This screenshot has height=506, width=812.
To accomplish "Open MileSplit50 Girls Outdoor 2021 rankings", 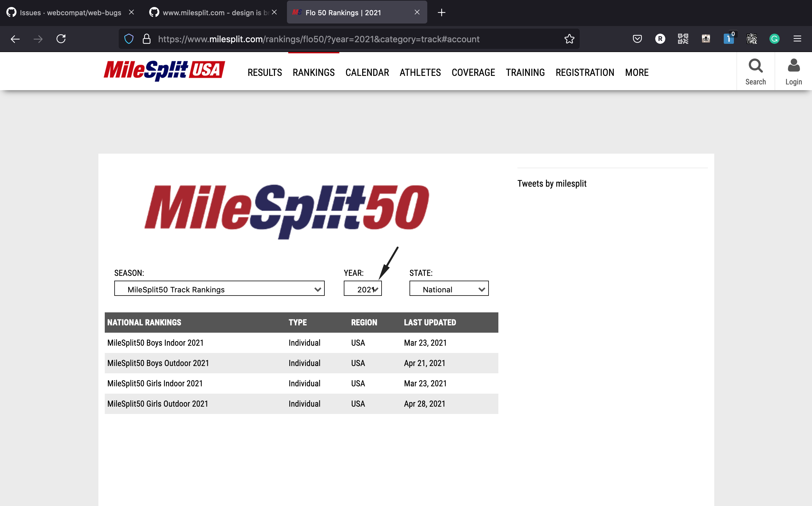I will click(x=157, y=404).
